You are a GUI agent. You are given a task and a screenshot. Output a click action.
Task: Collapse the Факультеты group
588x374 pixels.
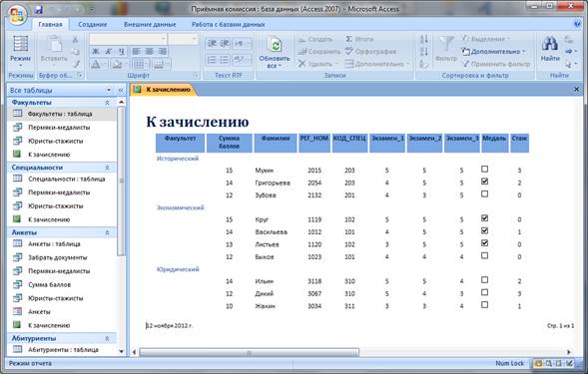(x=107, y=103)
